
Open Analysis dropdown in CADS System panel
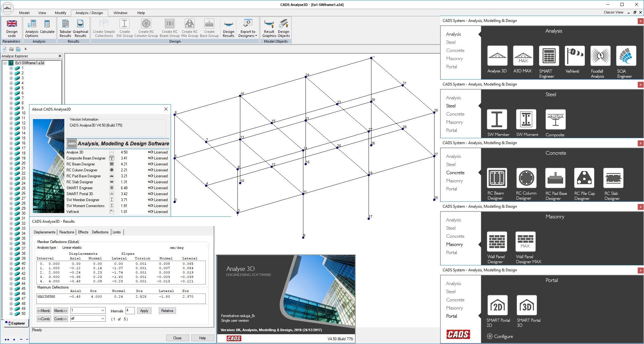(x=453, y=34)
